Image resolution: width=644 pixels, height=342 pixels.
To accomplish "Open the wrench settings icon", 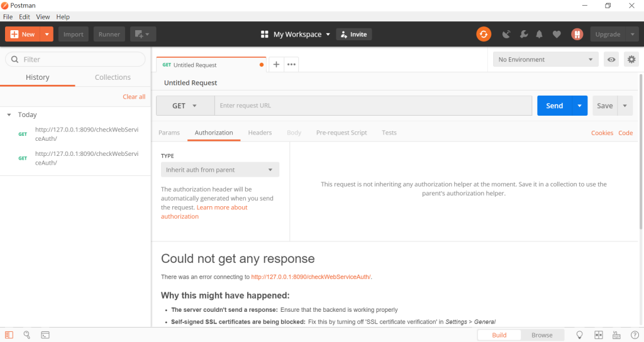I will tap(524, 34).
